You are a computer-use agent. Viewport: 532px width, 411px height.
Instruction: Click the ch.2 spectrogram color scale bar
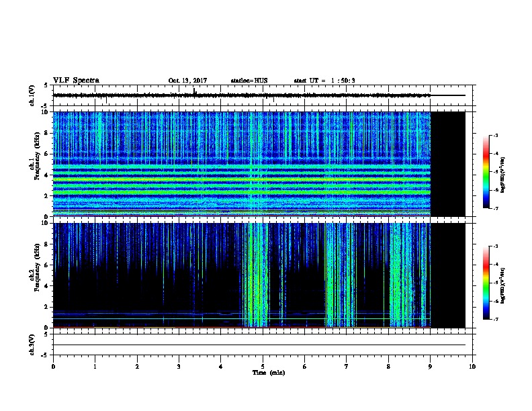click(x=486, y=283)
